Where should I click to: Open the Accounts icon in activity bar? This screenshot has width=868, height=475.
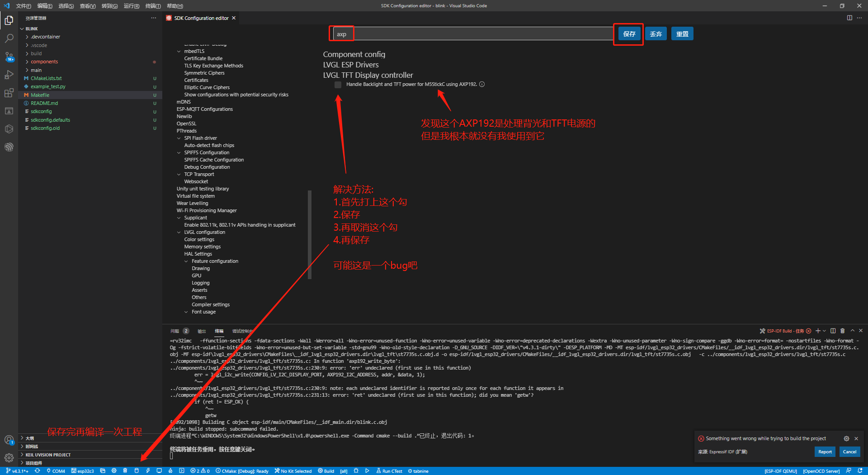pyautogui.click(x=9, y=440)
